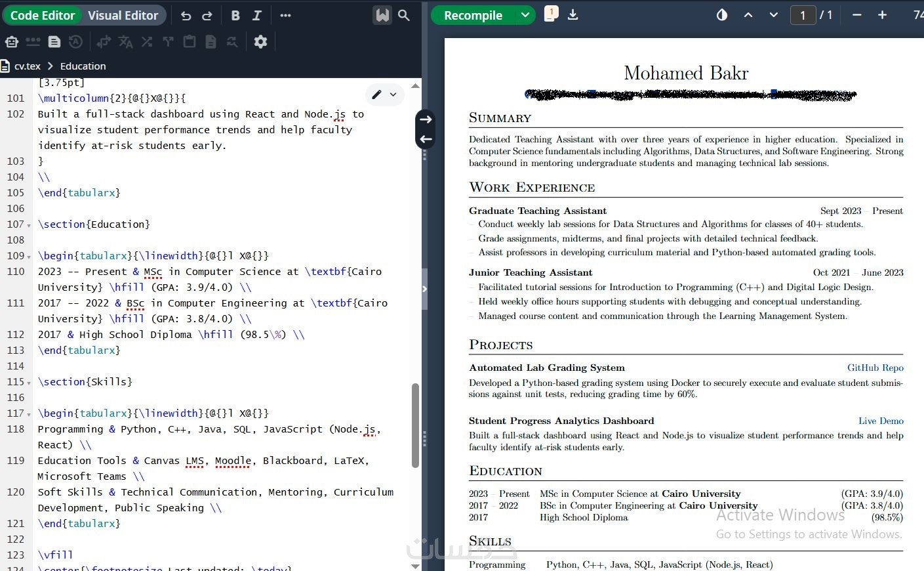Zoom in on the PDF preview

coord(883,15)
